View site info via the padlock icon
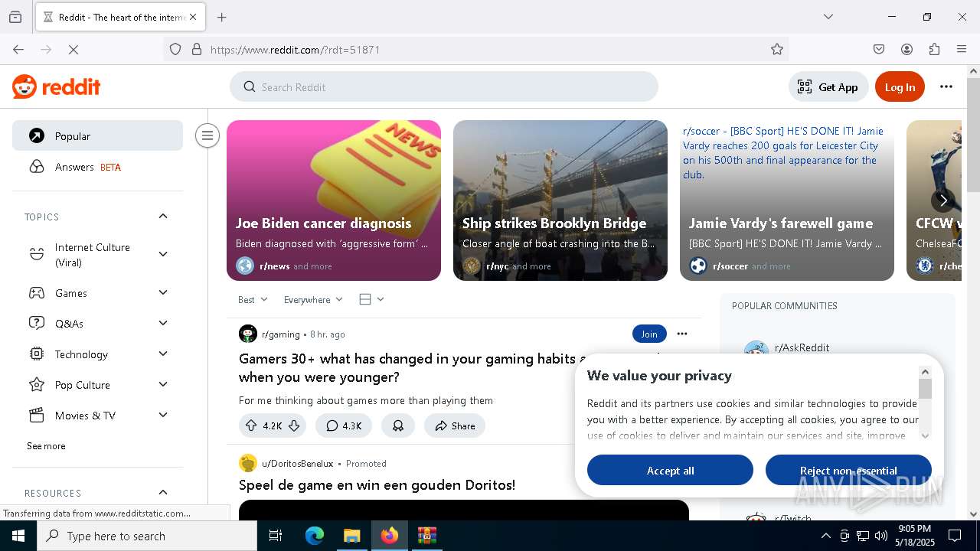This screenshot has width=980, height=551. [197, 49]
